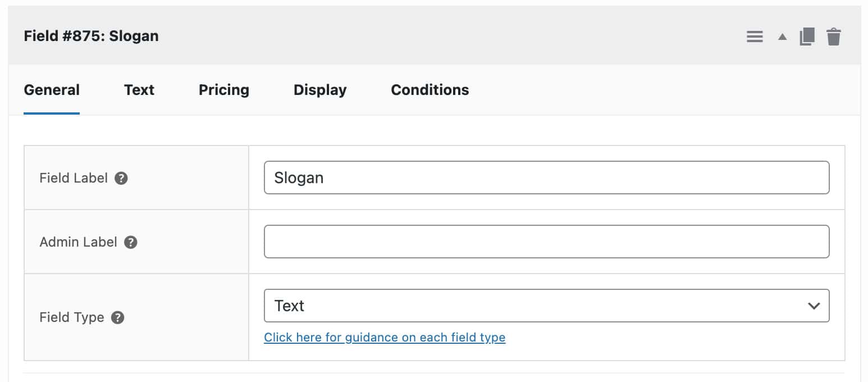The height and width of the screenshot is (382, 868).
Task: Open the Field Label help tooltip icon
Action: tap(121, 178)
